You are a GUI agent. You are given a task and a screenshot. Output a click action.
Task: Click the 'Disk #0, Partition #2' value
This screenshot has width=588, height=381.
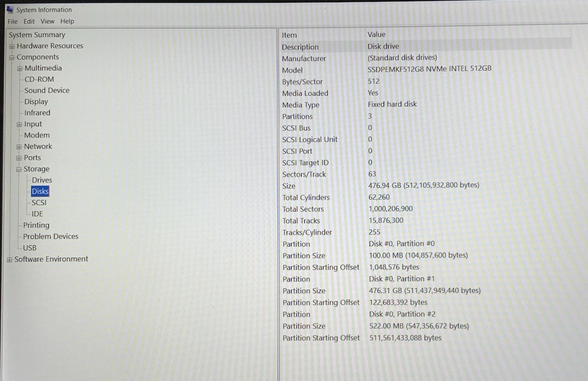pos(402,314)
